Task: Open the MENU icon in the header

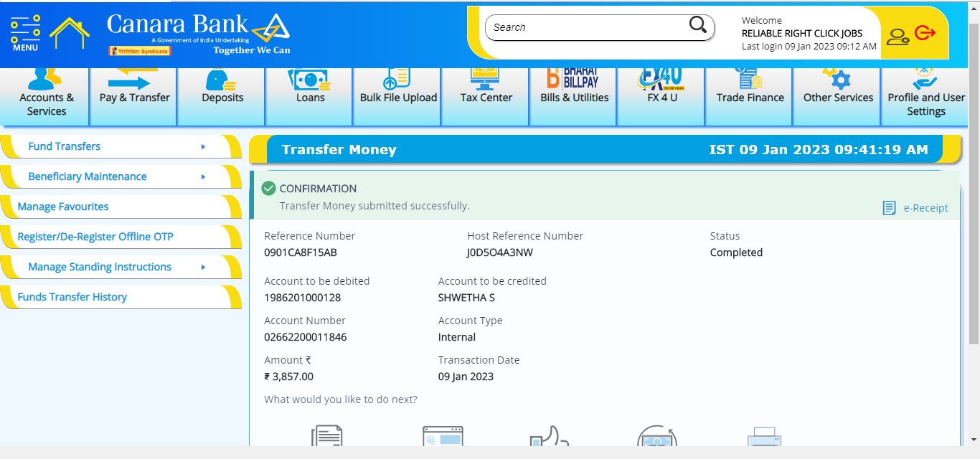Action: [25, 33]
